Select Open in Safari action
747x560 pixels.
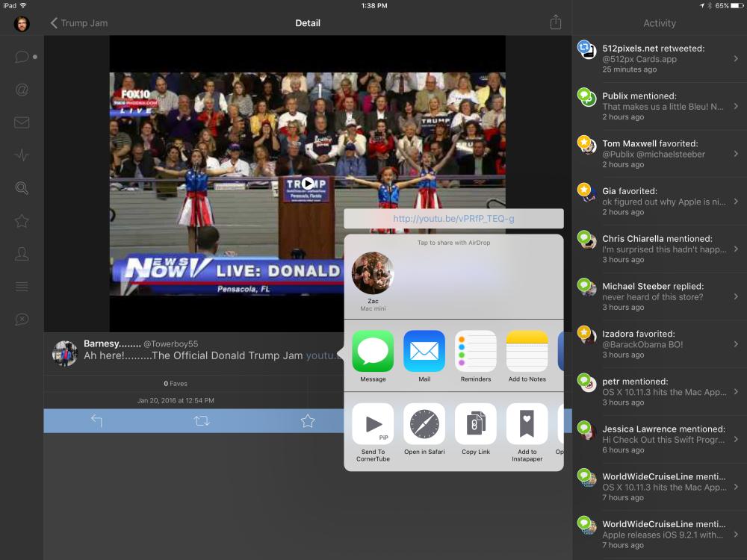(424, 429)
